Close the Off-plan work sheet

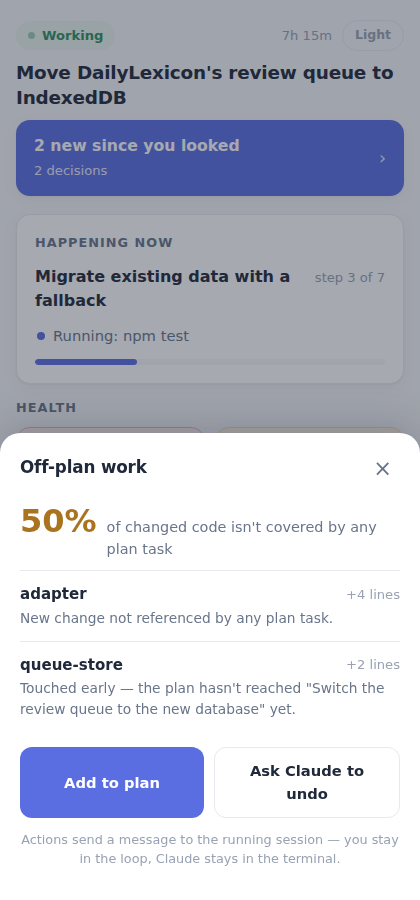(383, 469)
